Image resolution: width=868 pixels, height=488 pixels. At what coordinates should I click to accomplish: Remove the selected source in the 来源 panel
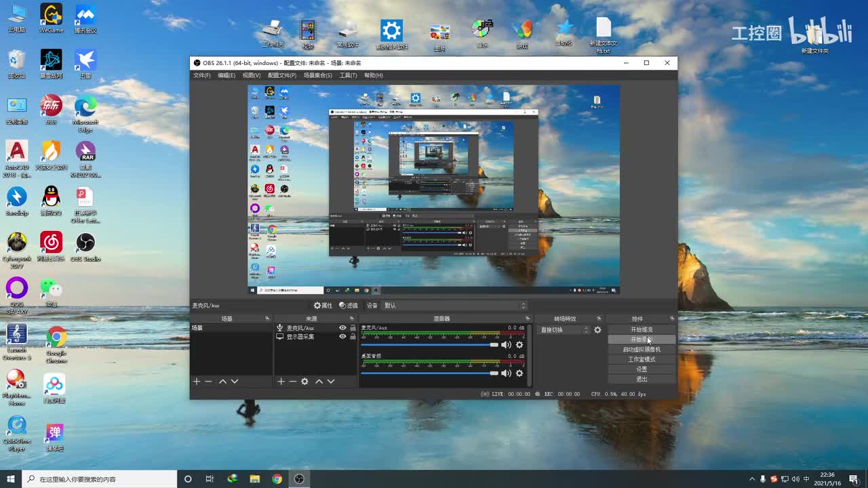click(x=293, y=382)
